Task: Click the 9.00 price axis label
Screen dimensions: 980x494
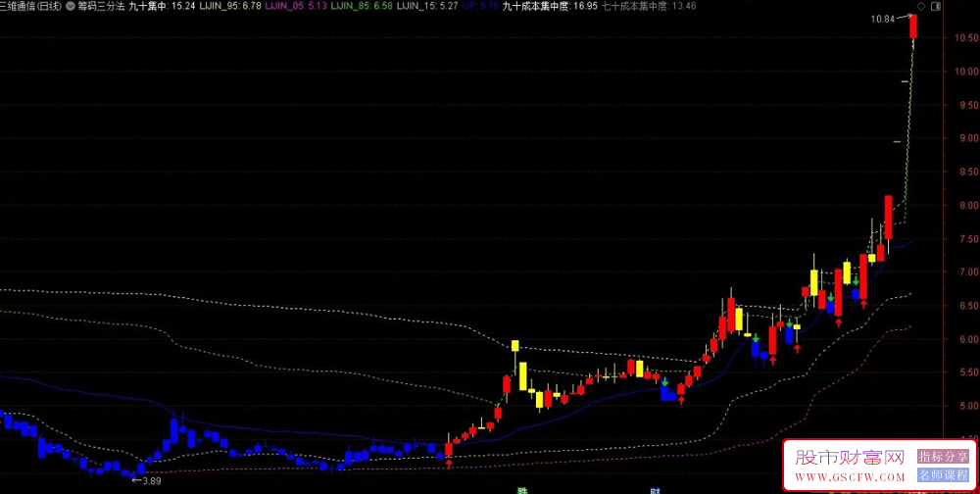Action: click(x=967, y=138)
